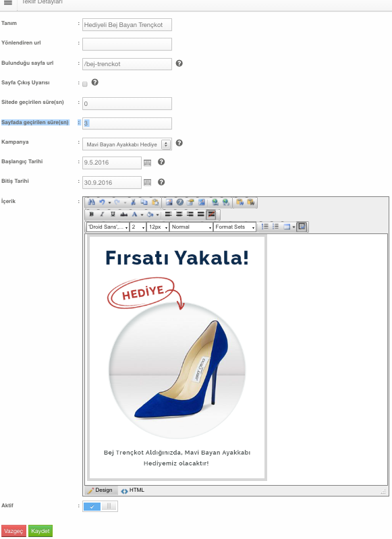Click Kaydet save button
This screenshot has width=392, height=539.
40,531
